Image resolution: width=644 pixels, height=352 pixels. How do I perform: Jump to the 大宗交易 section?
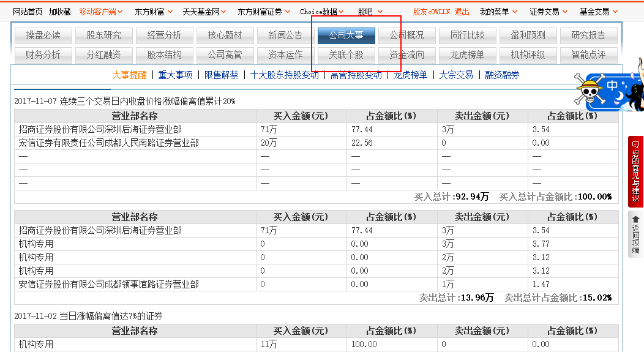coord(456,75)
